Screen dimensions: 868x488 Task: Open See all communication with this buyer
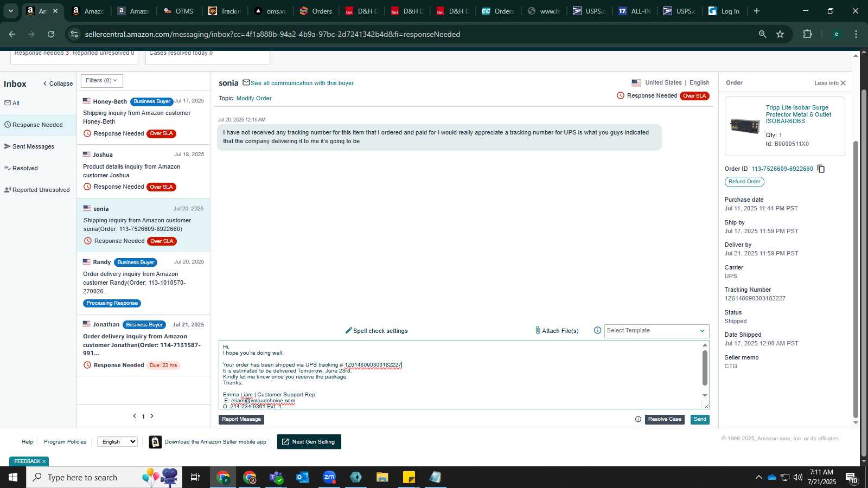(x=302, y=83)
